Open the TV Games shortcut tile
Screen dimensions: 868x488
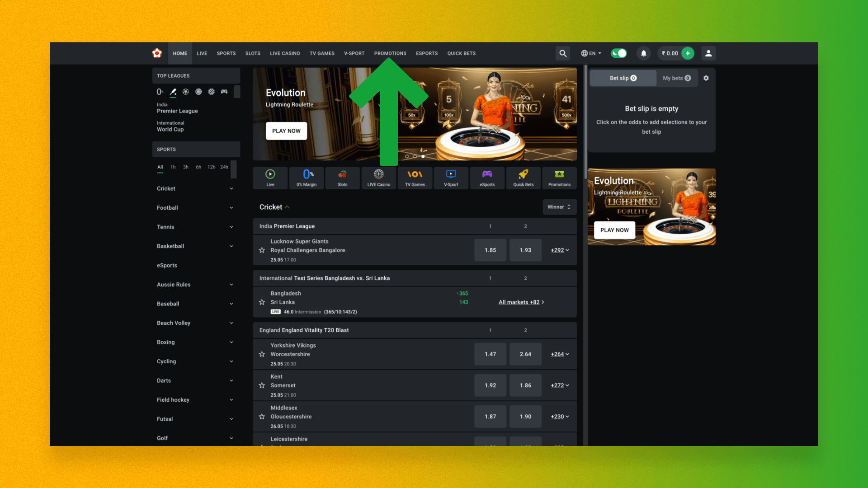[415, 178]
